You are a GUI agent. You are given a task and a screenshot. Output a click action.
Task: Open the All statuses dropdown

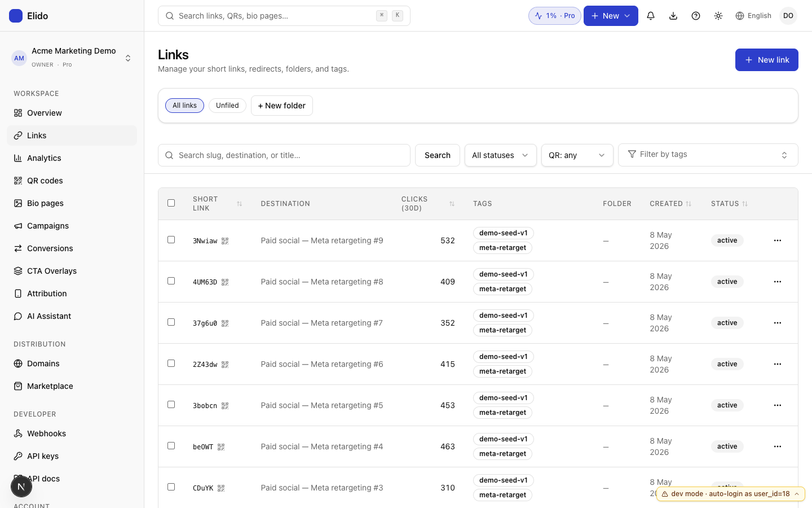(500, 155)
